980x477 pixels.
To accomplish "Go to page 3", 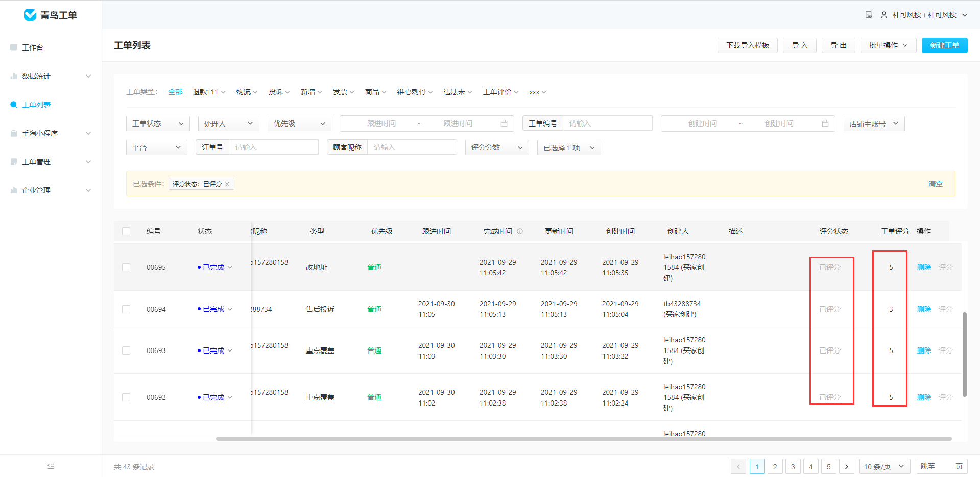I will (x=793, y=466).
